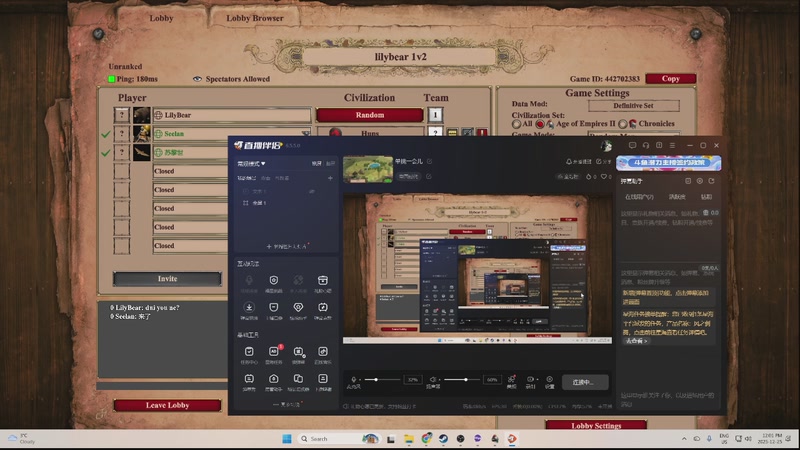
Task: Select the All civilization set radio
Action: tap(516, 124)
